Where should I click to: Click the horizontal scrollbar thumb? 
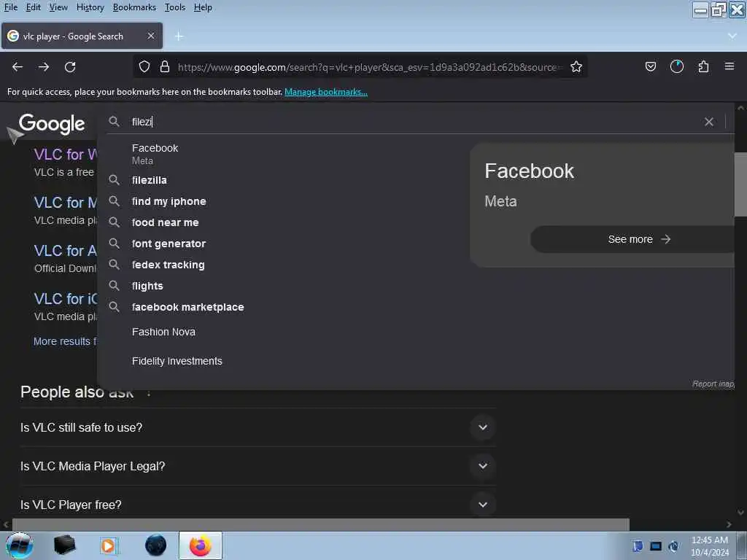pyautogui.click(x=321, y=524)
